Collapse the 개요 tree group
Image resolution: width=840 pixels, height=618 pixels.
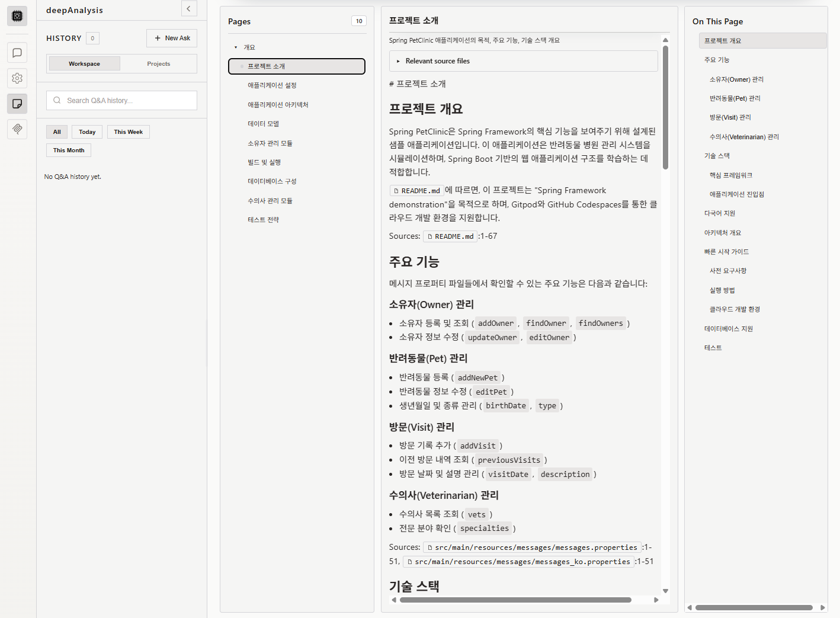tap(235, 47)
